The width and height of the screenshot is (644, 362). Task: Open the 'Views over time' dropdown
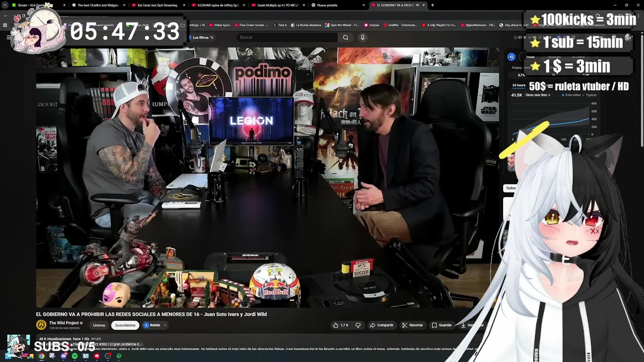pyautogui.click(x=538, y=95)
